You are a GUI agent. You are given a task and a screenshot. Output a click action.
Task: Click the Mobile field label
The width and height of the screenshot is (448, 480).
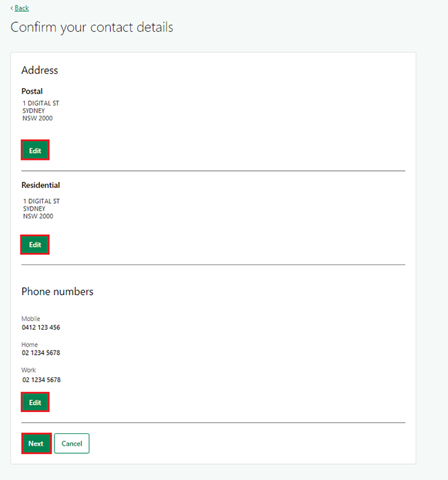coord(30,319)
